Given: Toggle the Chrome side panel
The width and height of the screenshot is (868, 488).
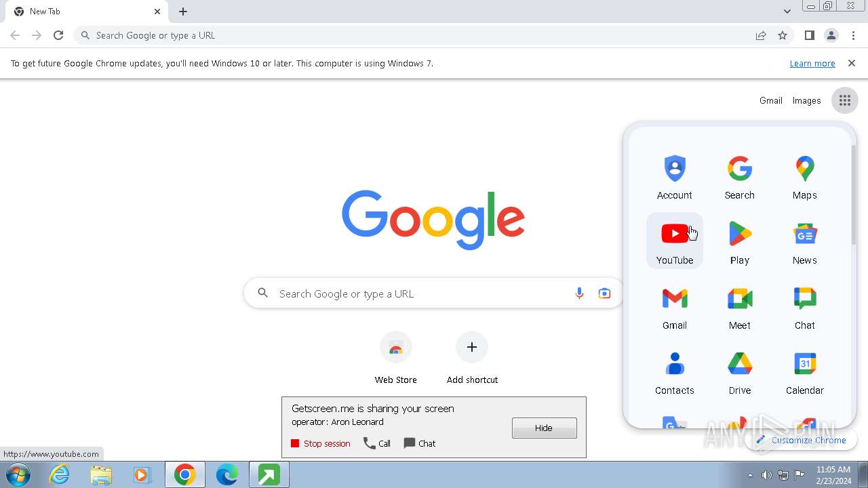Looking at the screenshot, I should tap(809, 35).
